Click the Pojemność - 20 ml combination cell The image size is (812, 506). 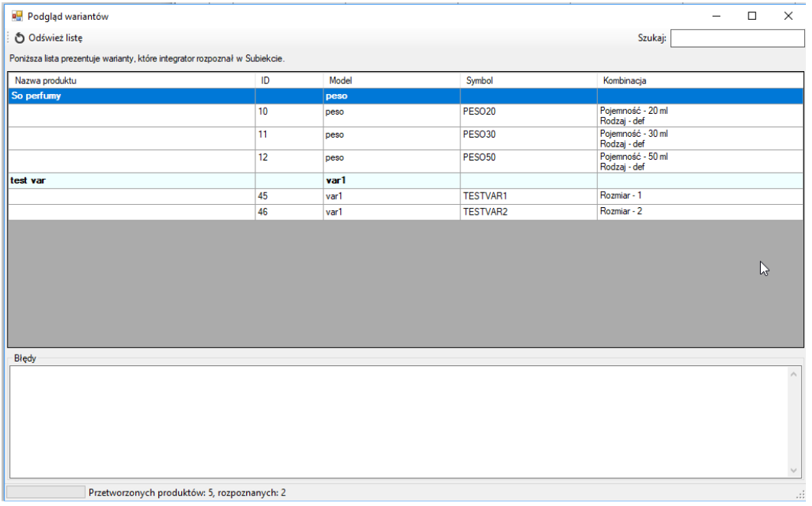(x=700, y=115)
